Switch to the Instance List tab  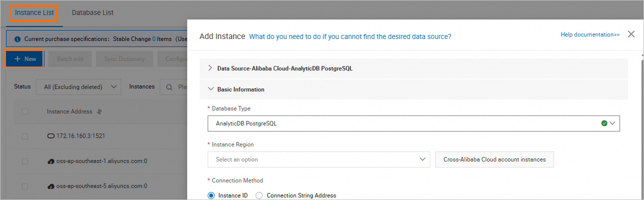coord(34,12)
